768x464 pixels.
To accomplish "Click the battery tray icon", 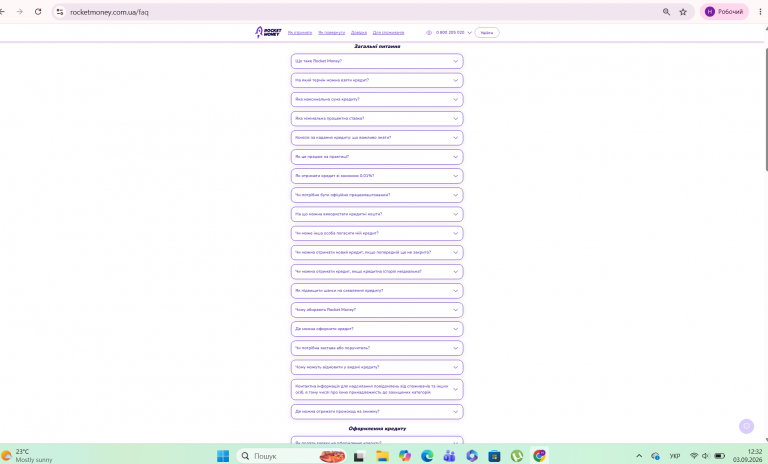I will pos(720,456).
